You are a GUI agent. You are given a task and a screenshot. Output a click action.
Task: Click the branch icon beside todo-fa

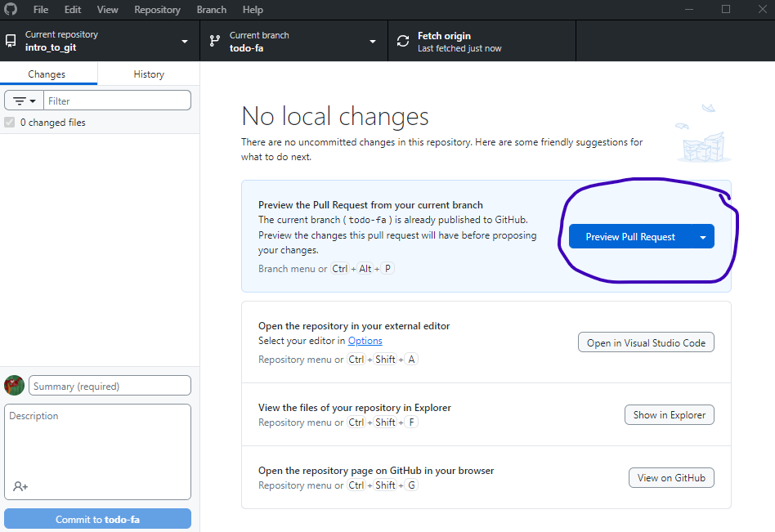pos(215,41)
